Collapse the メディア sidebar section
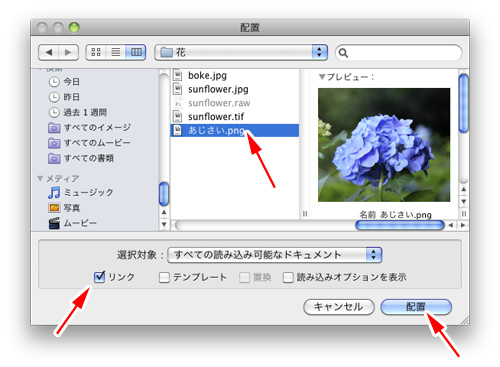The image size is (500, 367). [40, 178]
